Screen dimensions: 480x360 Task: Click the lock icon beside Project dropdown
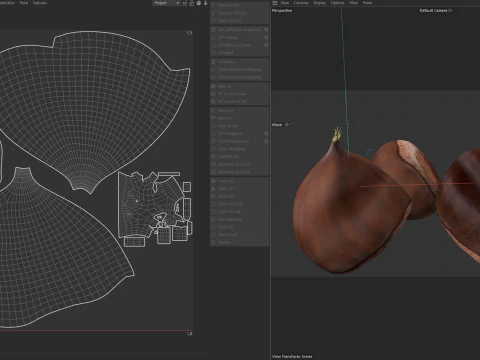tap(192, 3)
